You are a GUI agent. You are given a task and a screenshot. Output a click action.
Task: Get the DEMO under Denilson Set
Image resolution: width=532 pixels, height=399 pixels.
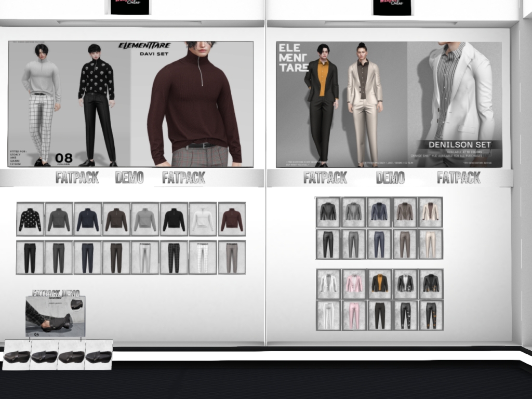tap(390, 178)
